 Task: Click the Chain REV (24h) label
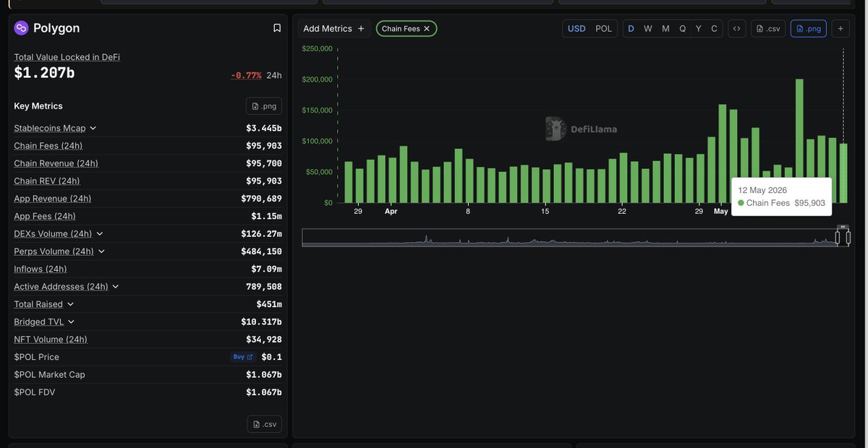pos(47,181)
